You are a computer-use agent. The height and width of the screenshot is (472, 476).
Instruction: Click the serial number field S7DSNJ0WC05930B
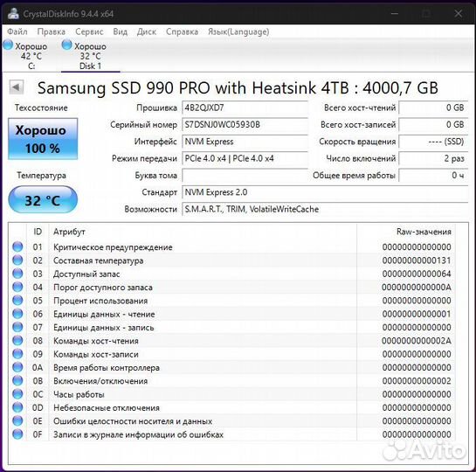point(245,124)
